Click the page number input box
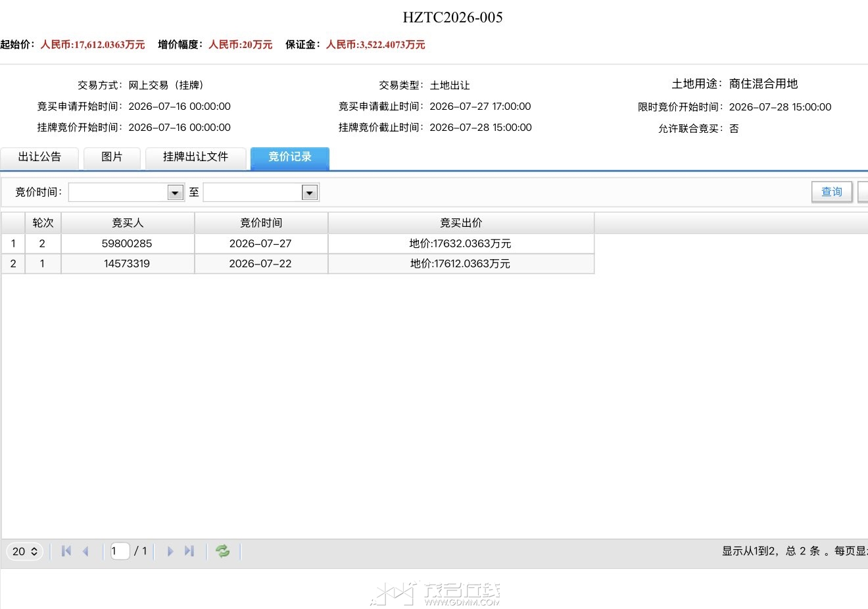 coord(120,551)
